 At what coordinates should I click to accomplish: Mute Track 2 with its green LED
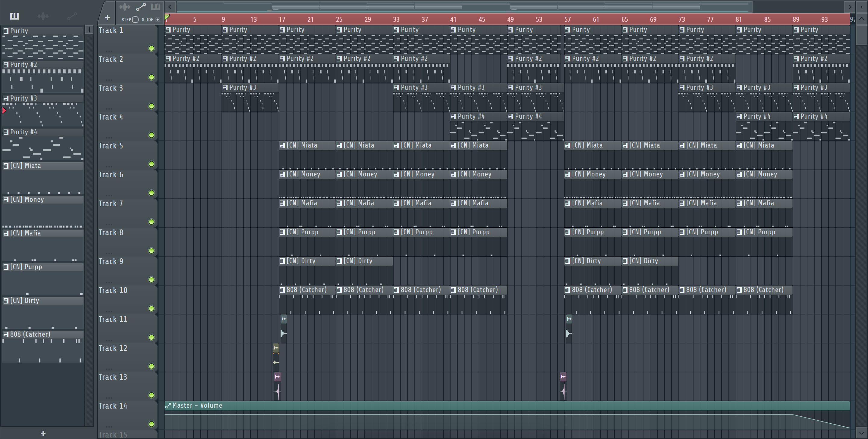click(x=152, y=77)
